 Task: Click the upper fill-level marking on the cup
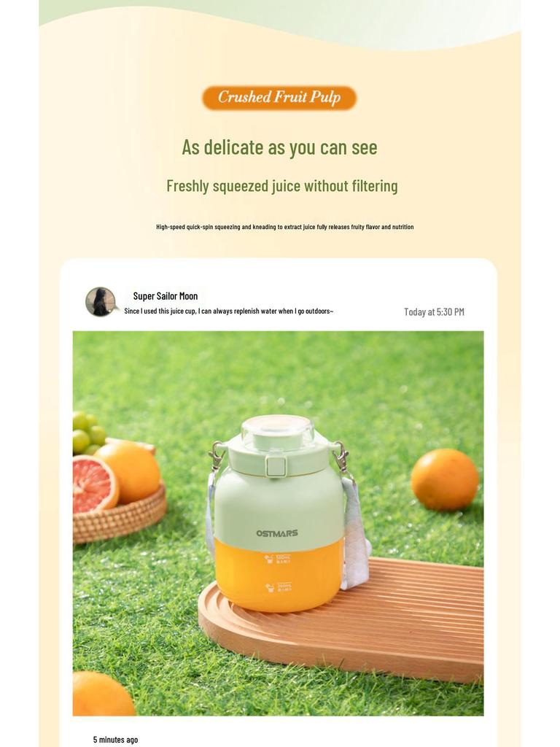[278, 559]
